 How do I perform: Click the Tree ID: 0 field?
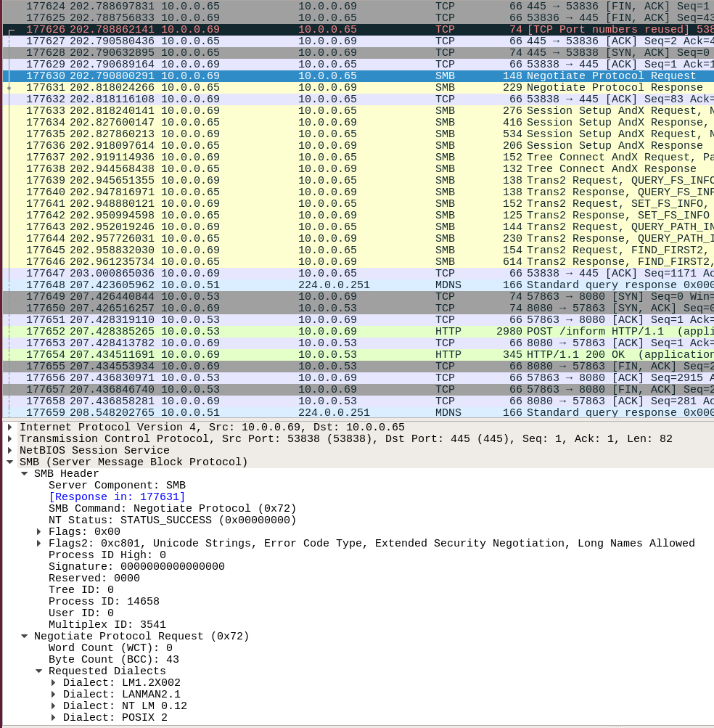(81, 589)
